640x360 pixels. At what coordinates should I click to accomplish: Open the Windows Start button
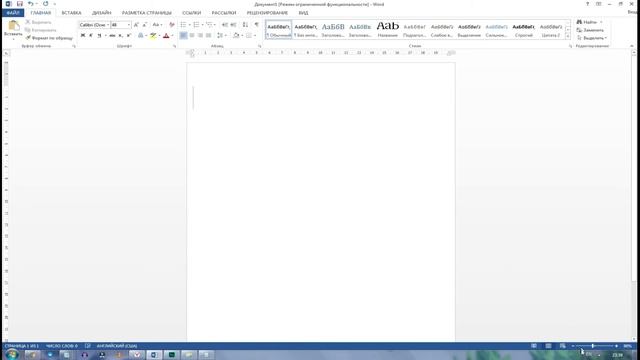pyautogui.click(x=11, y=355)
